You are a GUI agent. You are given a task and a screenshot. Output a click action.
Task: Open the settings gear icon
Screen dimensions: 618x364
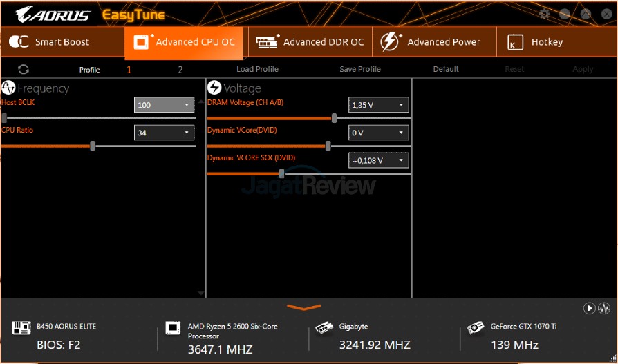544,15
